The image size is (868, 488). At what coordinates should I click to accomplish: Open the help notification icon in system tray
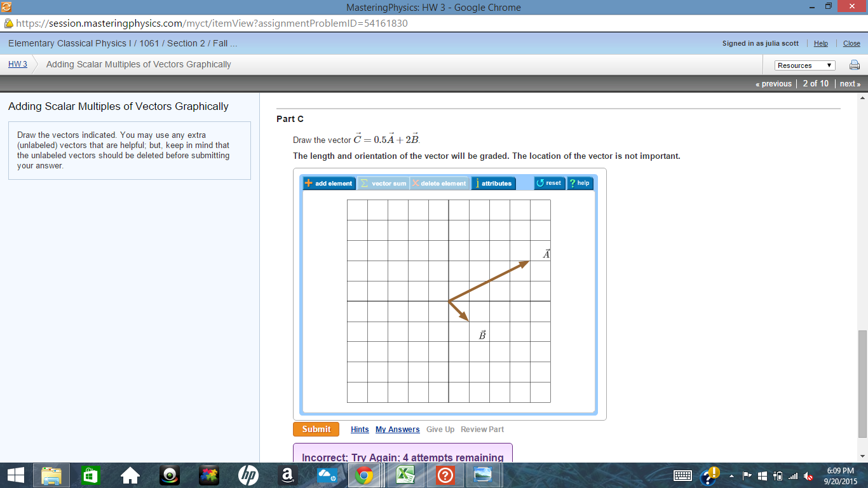[x=710, y=475]
